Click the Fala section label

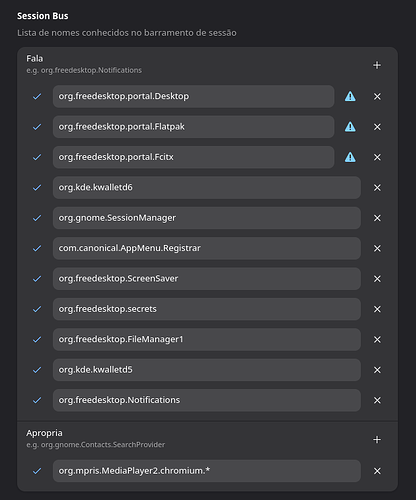(35, 59)
